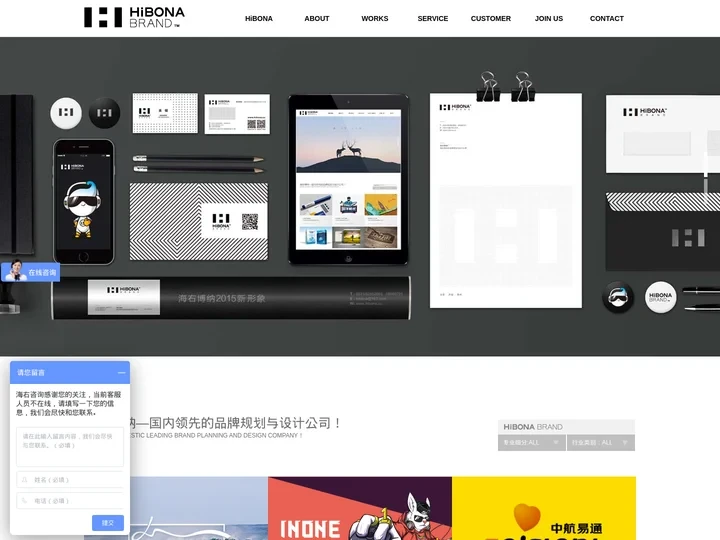
Task: Click the 国内领先的品牌规划与设计公司 heading
Action: (x=245, y=423)
